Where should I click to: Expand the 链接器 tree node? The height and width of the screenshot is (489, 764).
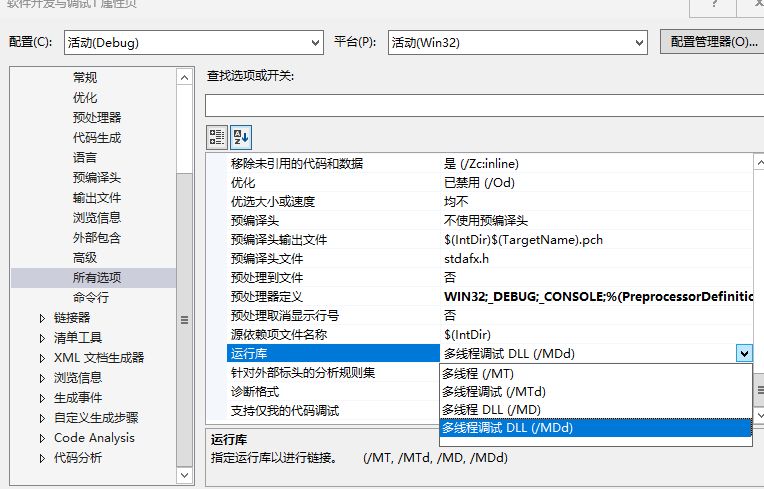click(41, 318)
